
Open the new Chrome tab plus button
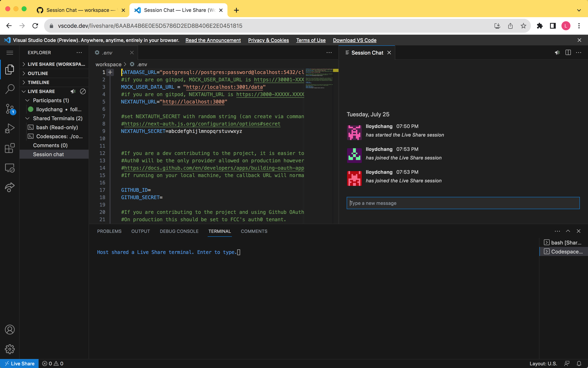pyautogui.click(x=236, y=10)
